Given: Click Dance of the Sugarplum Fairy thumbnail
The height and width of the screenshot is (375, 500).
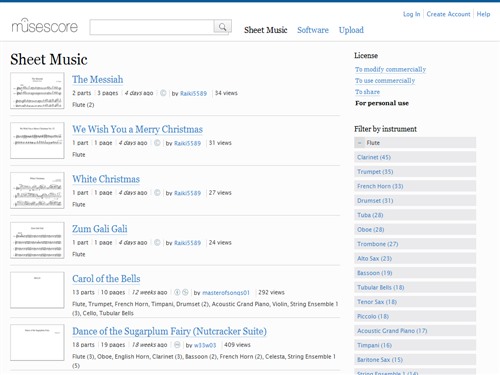Looking at the screenshot, I should tap(37, 342).
